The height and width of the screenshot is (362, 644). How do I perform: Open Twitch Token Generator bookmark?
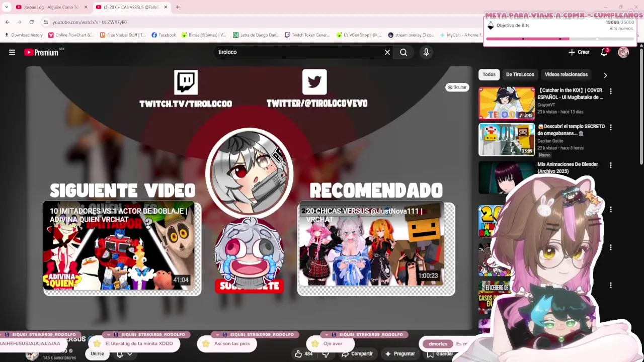coord(307,35)
